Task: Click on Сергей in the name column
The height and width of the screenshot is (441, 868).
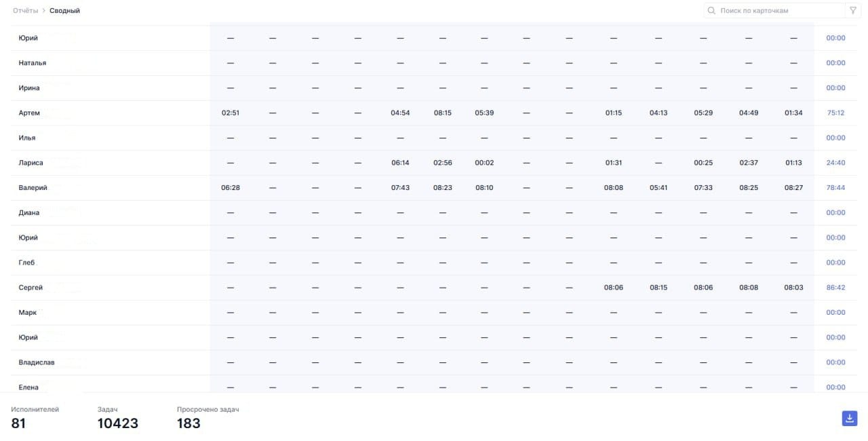Action: coord(31,288)
